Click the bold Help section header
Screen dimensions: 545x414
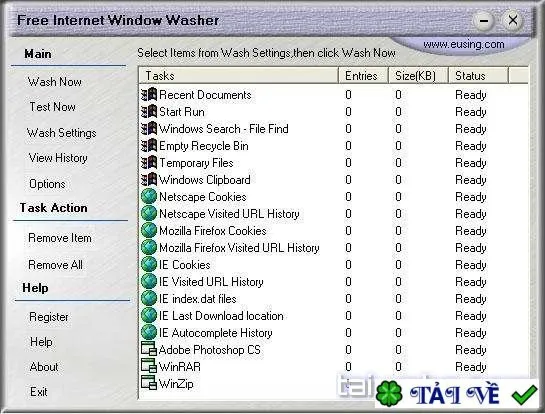pos(35,288)
